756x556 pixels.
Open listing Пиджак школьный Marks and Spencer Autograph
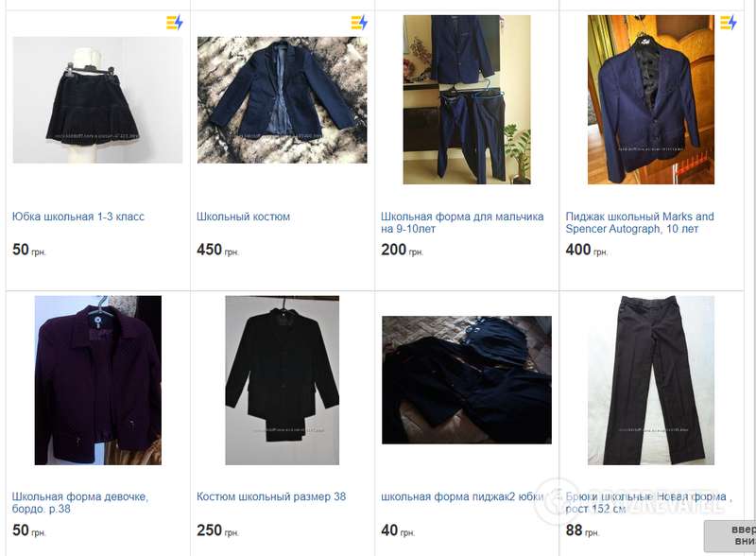tap(640, 222)
